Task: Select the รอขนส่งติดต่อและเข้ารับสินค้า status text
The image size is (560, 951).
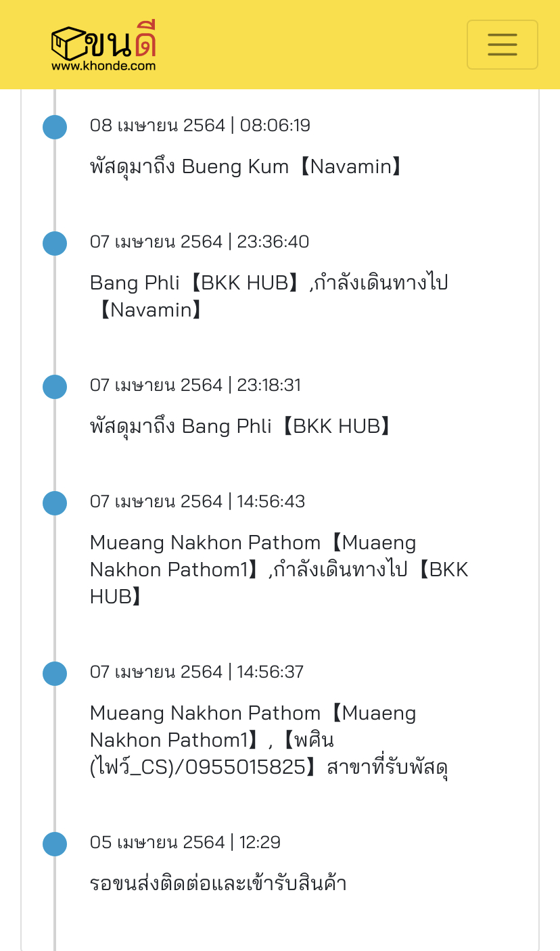Action: click(218, 883)
